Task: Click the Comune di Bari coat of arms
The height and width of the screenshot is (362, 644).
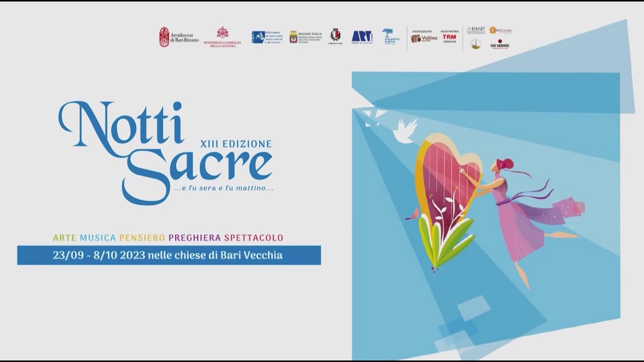Action: (x=335, y=37)
